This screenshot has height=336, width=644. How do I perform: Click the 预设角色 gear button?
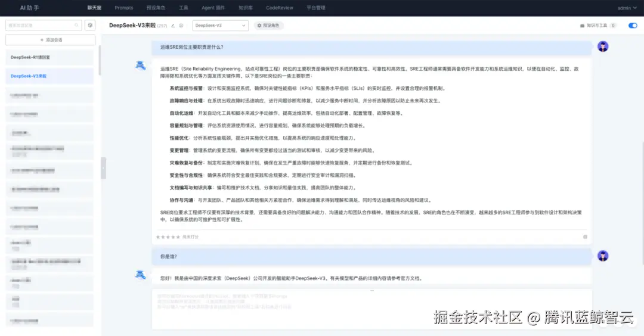(x=268, y=26)
